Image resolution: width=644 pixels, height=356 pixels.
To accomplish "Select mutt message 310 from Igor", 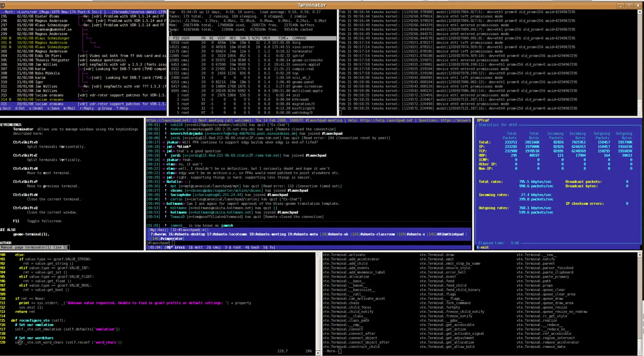I will click(83, 82).
